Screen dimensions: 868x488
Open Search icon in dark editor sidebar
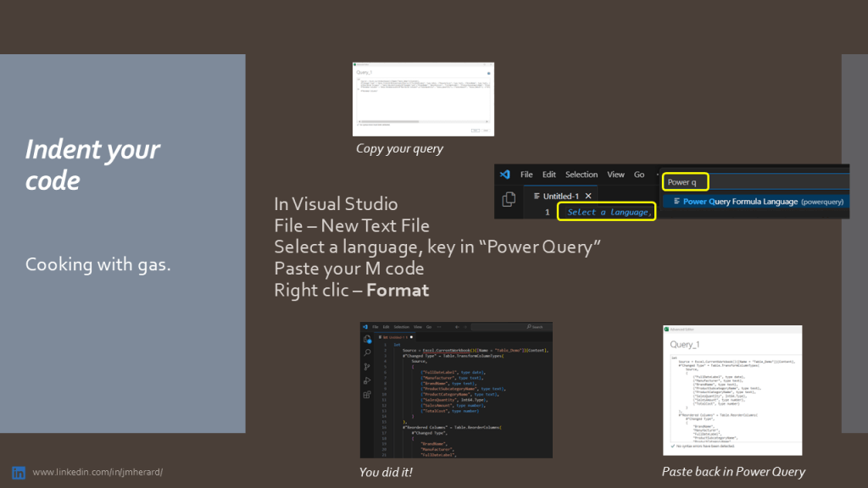[367, 352]
